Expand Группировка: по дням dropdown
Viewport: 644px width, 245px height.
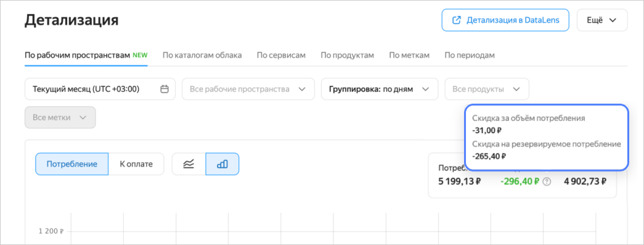pyautogui.click(x=380, y=89)
